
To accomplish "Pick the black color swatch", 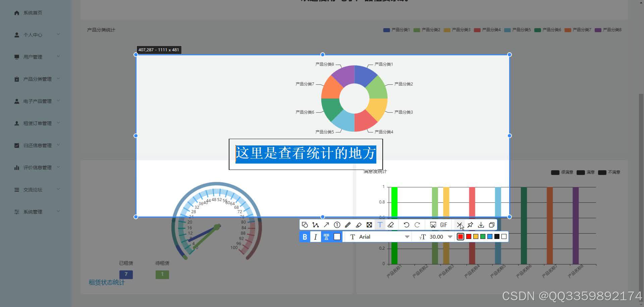I will coord(497,237).
